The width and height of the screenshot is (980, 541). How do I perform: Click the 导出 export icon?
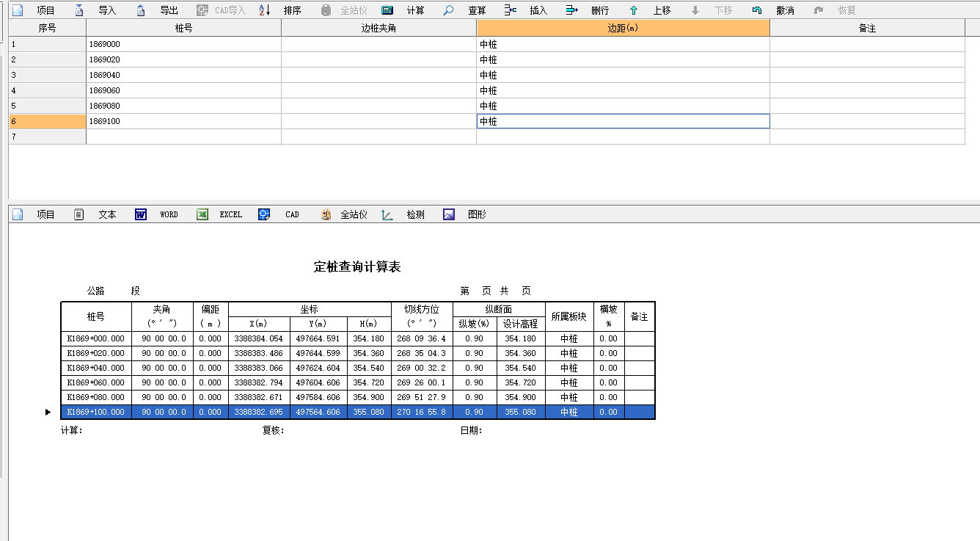(x=141, y=10)
